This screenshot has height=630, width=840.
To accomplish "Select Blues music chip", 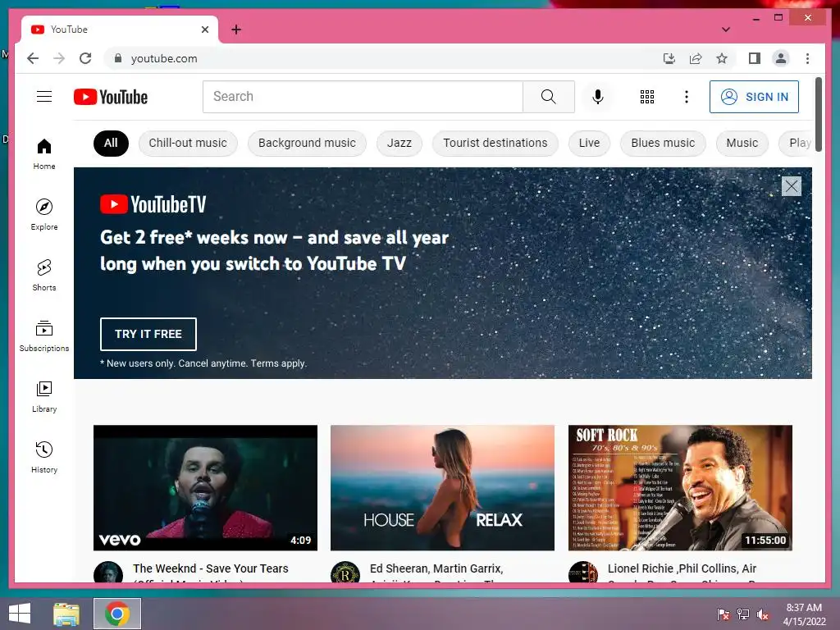I will point(663,143).
